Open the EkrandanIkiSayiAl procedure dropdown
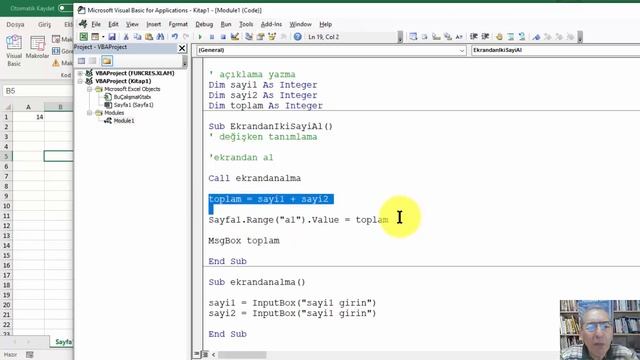Image resolution: width=640 pixels, height=360 pixels. pos(556,50)
